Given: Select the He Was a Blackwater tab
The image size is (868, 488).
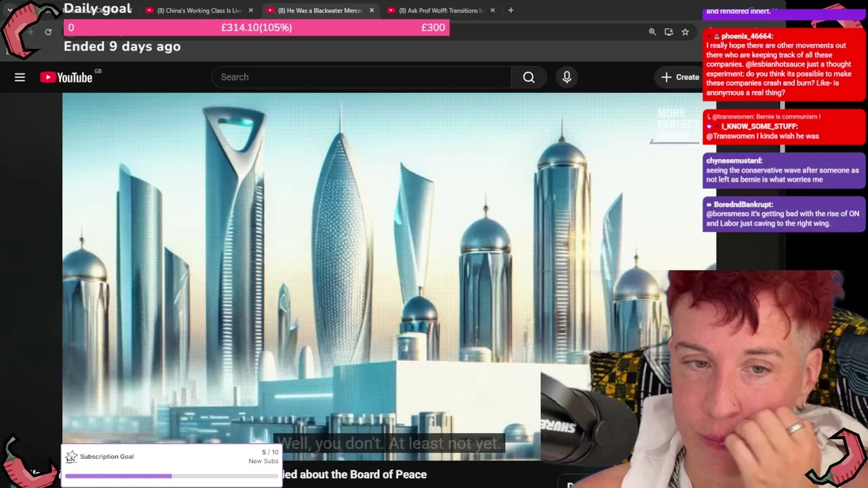Looking at the screenshot, I should (x=320, y=10).
